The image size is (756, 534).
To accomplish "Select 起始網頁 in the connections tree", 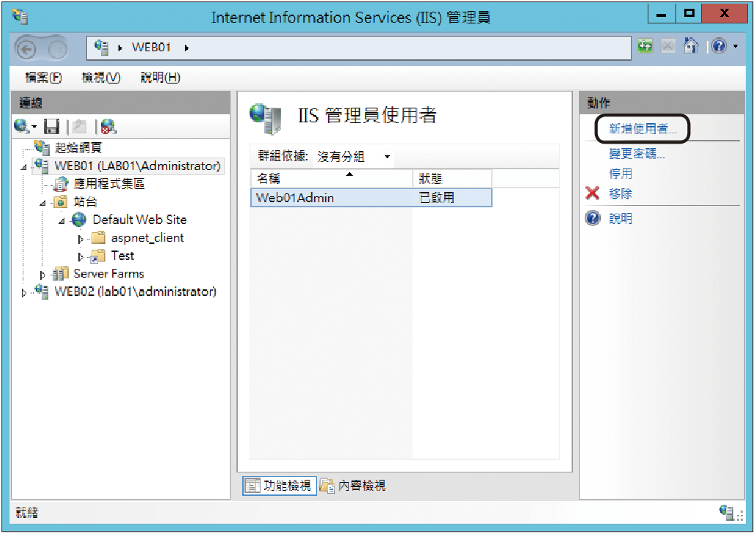I will pyautogui.click(x=78, y=148).
